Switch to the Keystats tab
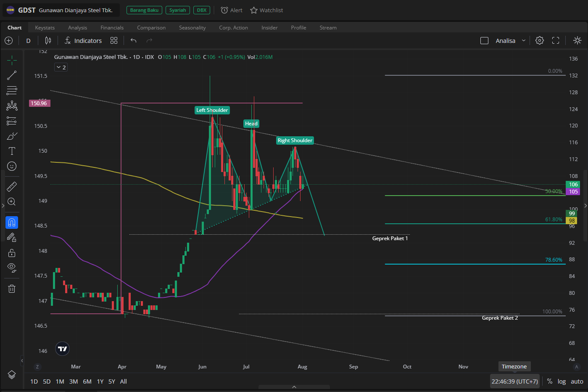 pyautogui.click(x=45, y=28)
